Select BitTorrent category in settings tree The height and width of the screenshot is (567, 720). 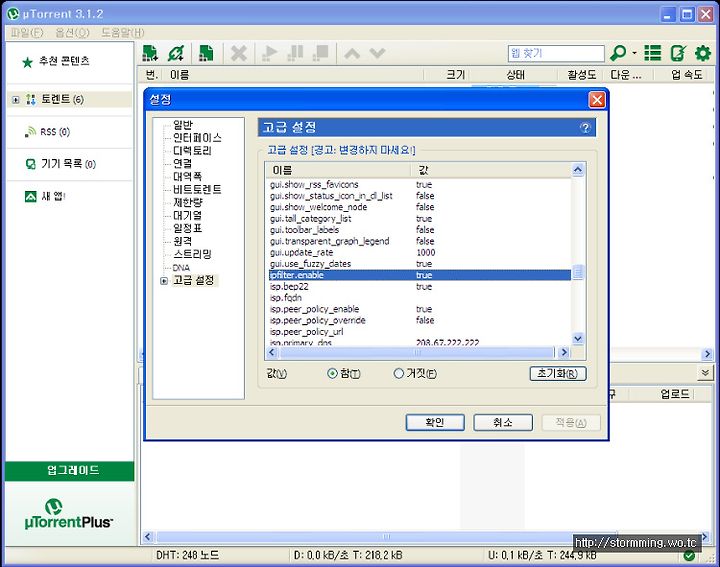pos(197,189)
